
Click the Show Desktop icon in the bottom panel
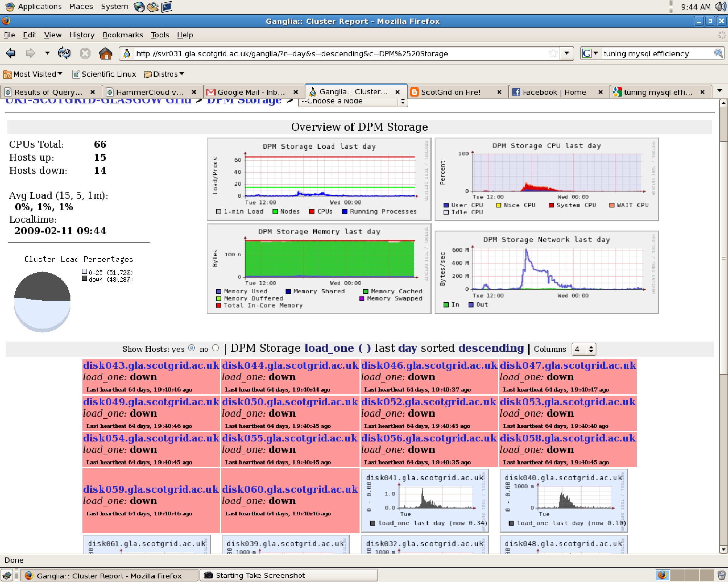click(x=7, y=575)
